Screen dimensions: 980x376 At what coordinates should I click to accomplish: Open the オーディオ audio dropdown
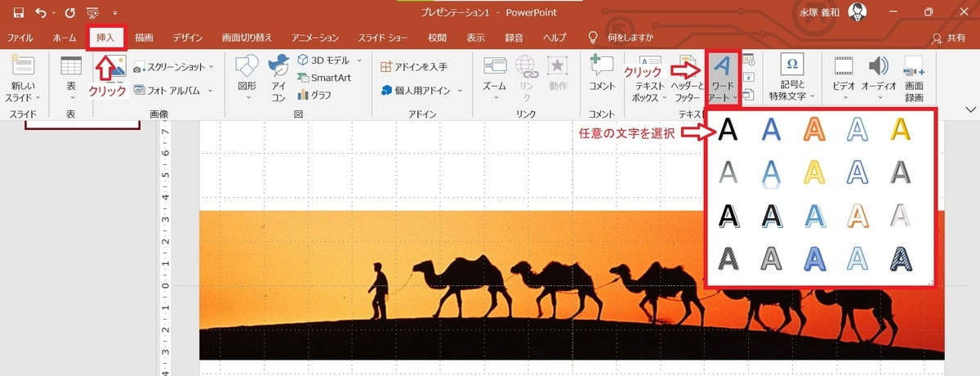pos(880,78)
